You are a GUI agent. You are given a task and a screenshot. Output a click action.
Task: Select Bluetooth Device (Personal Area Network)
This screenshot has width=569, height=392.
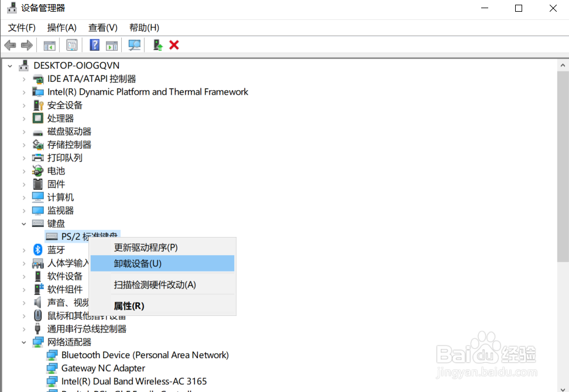[x=145, y=355]
